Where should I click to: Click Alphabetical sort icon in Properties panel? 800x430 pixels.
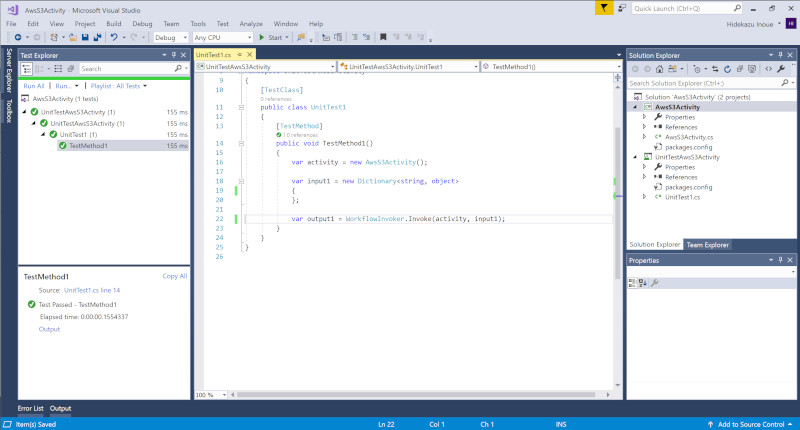coord(643,283)
